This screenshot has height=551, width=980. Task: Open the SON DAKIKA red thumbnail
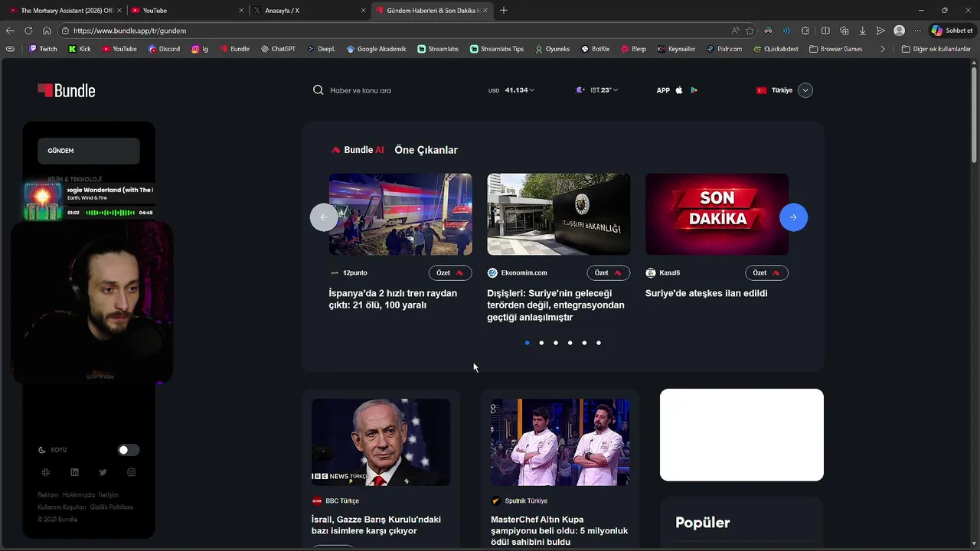[717, 214]
